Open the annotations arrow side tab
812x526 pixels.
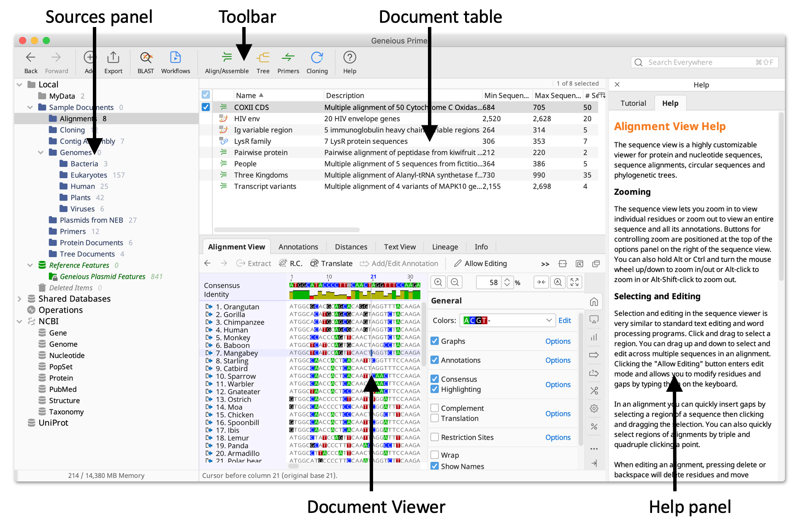(594, 355)
